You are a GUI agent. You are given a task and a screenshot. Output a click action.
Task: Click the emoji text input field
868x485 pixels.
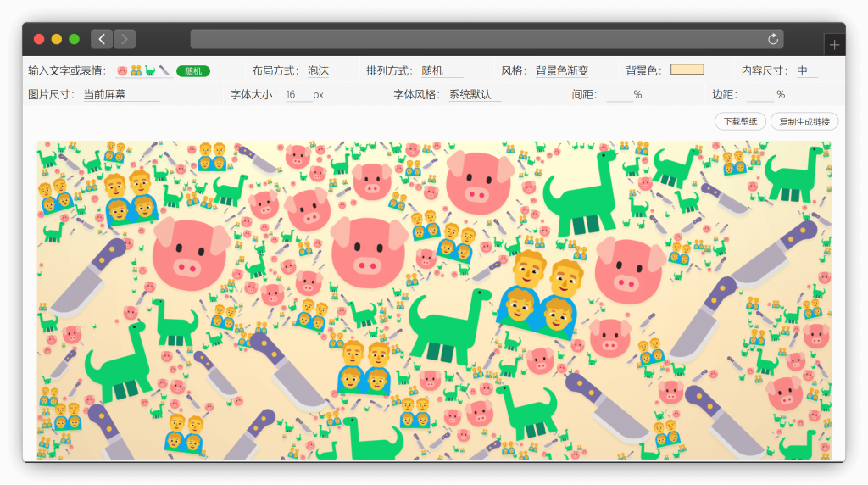click(144, 71)
